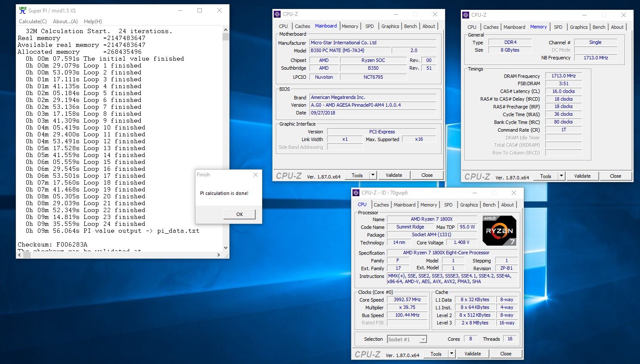Screen dimensions: 640x364
Task: Switch to Mainboard tab in the Memory CPU-Z window
Action: (x=514, y=27)
